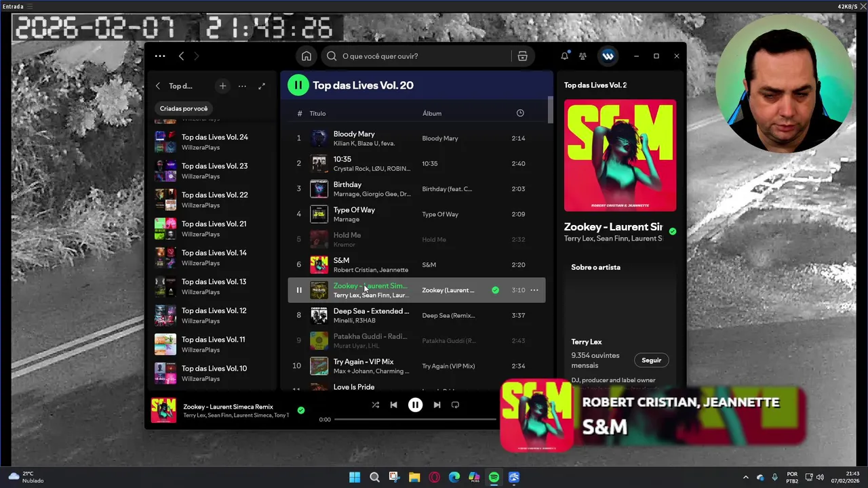
Task: Select the Type Of Way track title
Action: click(354, 210)
